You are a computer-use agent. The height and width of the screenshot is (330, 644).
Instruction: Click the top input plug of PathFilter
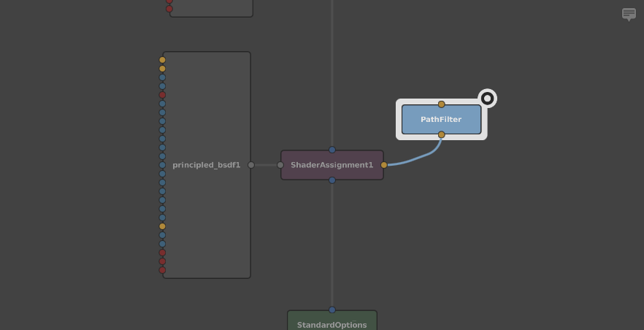pyautogui.click(x=441, y=104)
